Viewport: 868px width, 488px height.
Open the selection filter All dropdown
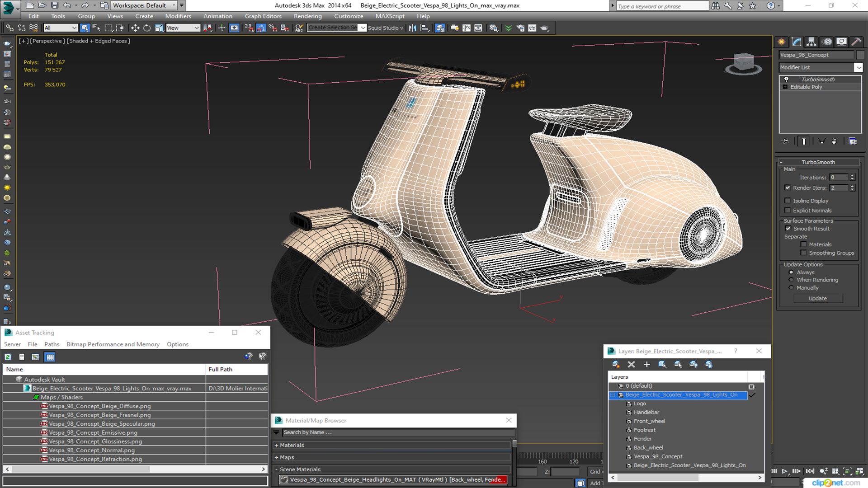(61, 28)
